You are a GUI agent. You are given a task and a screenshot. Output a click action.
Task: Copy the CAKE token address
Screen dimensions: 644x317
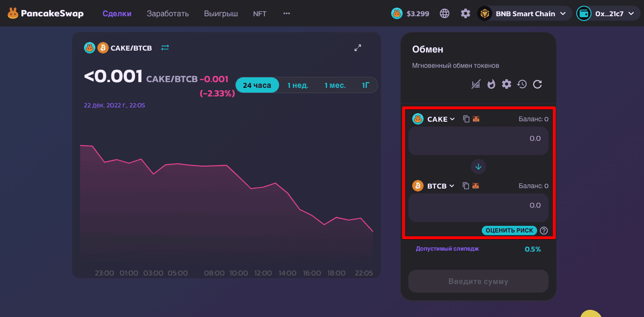click(x=467, y=119)
